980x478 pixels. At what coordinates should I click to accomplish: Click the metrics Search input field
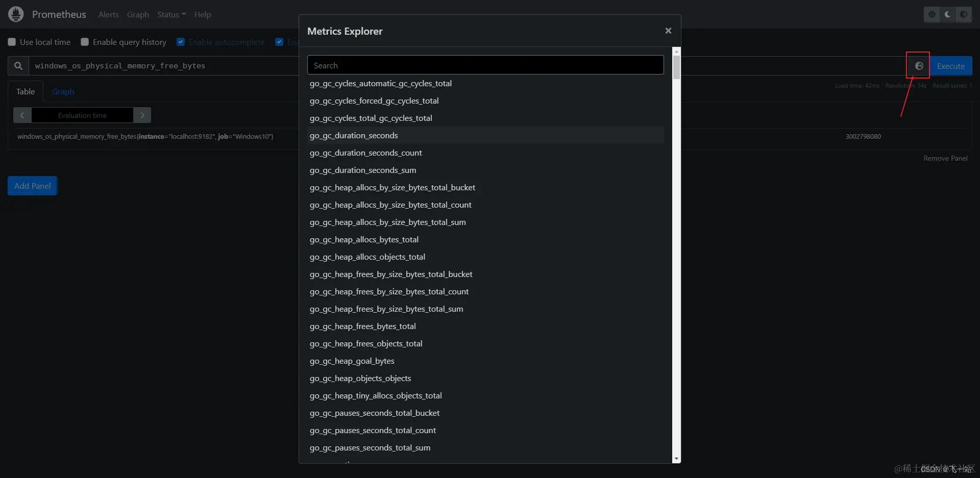coord(485,65)
